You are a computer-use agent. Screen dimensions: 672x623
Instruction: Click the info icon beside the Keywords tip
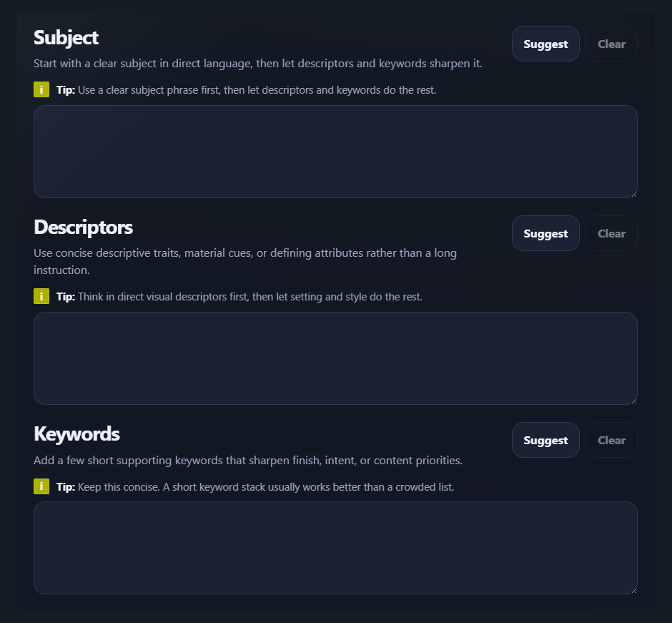[41, 486]
